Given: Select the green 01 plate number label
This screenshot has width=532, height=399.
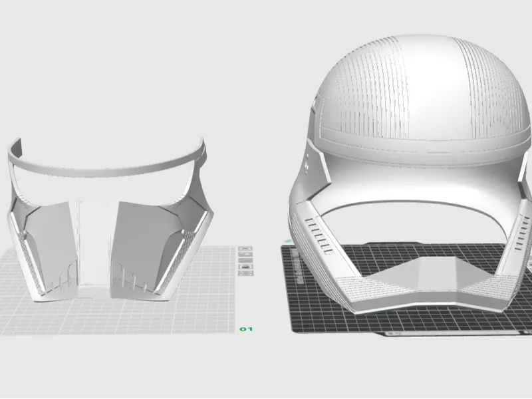Looking at the screenshot, I should pos(246,329).
